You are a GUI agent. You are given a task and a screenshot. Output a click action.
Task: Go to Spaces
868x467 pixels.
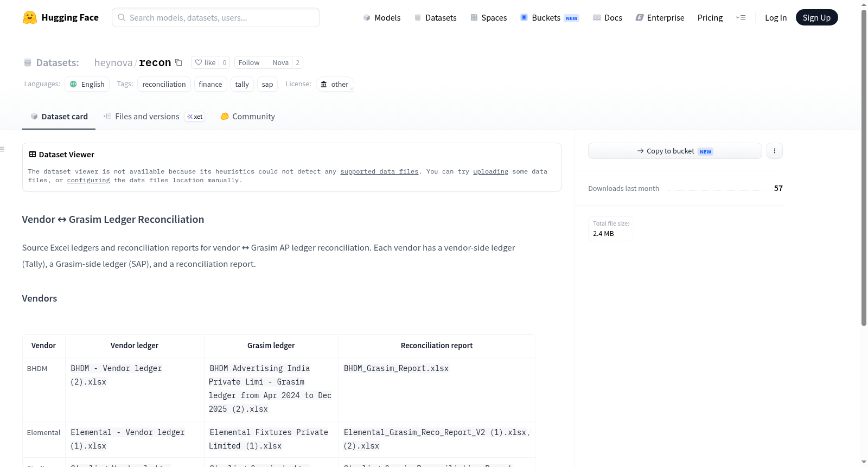[488, 17]
